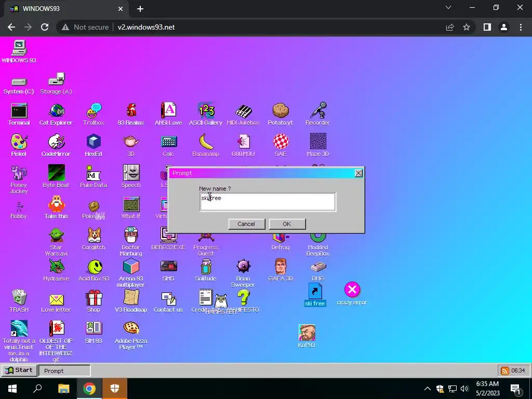Select the Prompt taskbar item
This screenshot has height=399, width=532.
[x=64, y=371]
